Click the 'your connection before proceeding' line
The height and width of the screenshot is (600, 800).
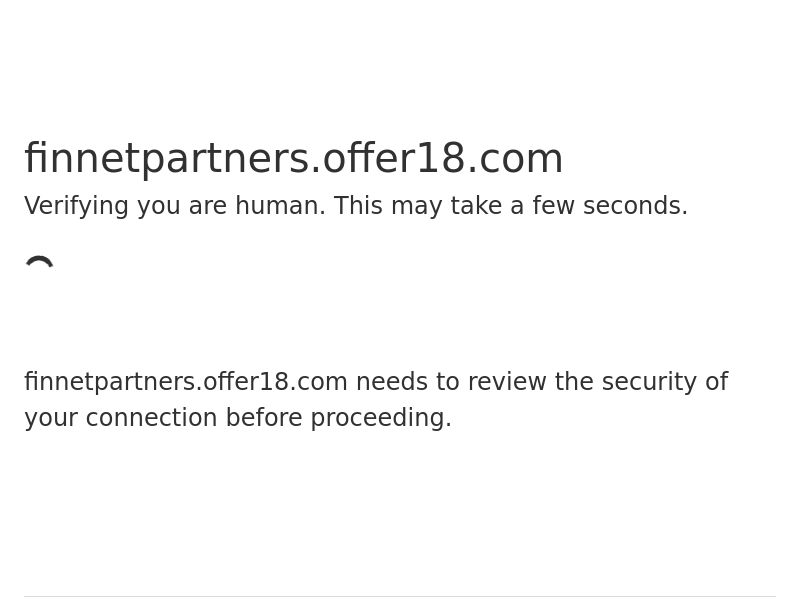[x=238, y=418]
